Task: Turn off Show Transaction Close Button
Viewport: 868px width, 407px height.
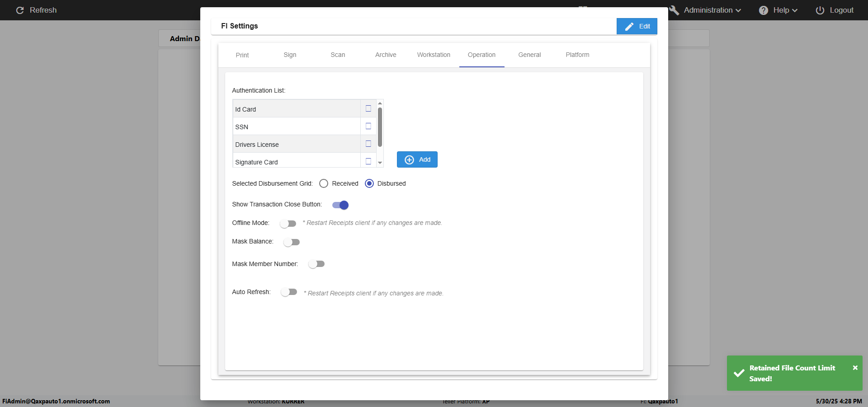Action: (340, 205)
